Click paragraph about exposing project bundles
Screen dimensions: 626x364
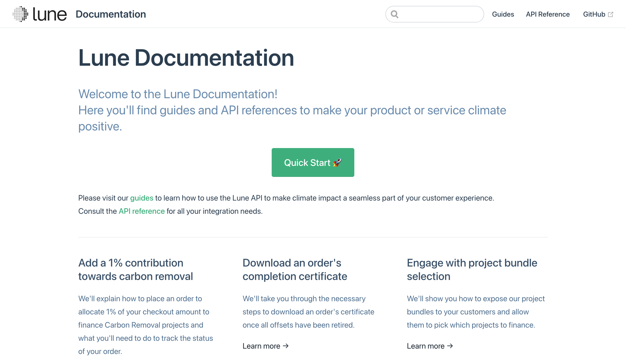pos(476,312)
